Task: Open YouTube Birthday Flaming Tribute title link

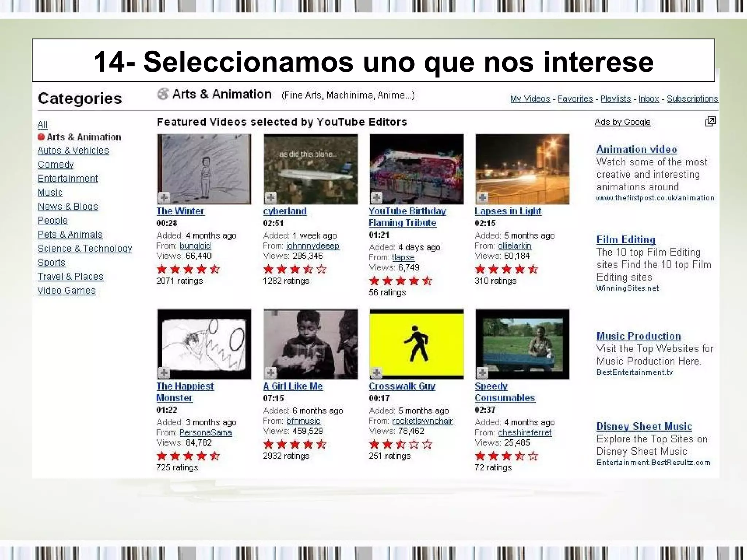Action: [x=407, y=217]
